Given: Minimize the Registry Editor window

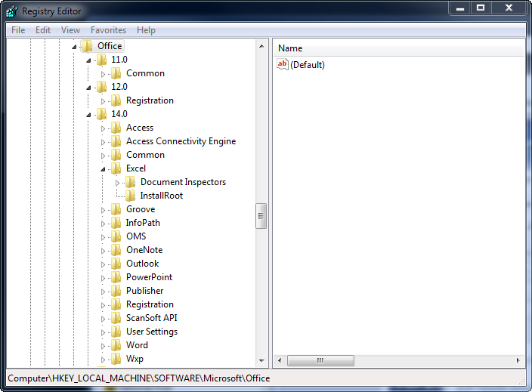Looking at the screenshot, I should 459,8.
